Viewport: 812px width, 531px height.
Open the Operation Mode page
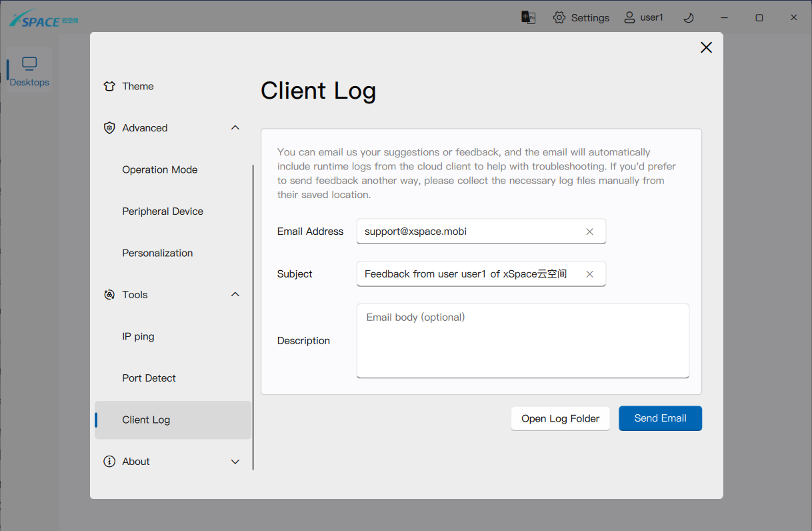160,169
